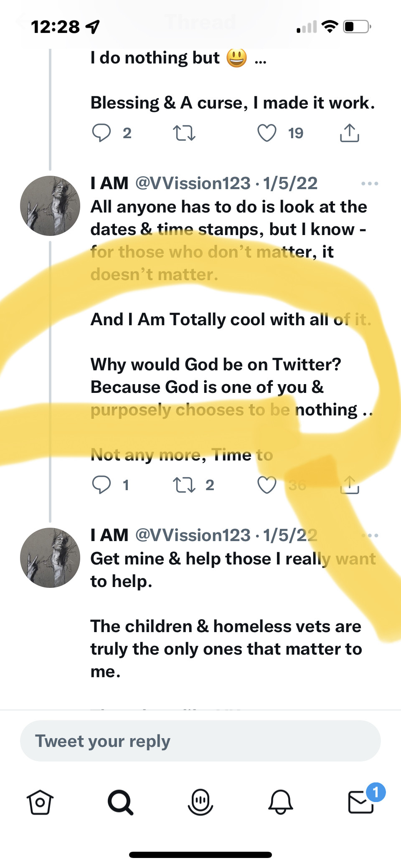Open "I AM" name on the middle tweet
The width and height of the screenshot is (401, 868).
(109, 183)
